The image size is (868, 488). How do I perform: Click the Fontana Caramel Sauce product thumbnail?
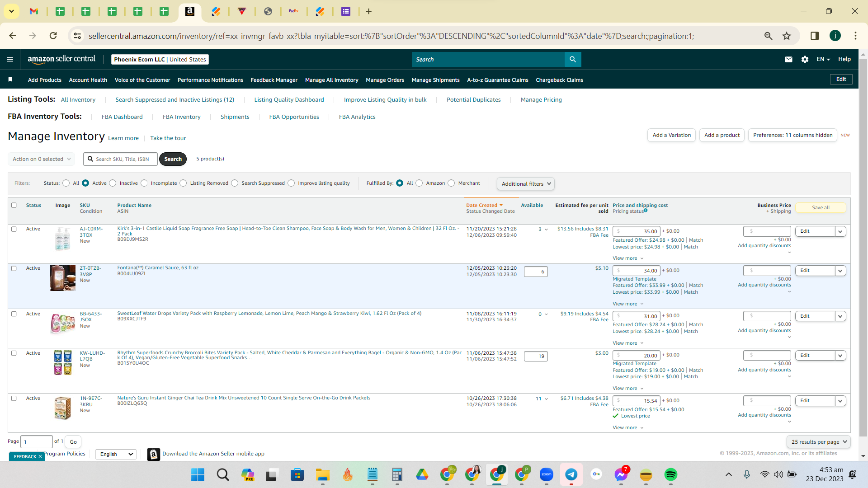63,278
